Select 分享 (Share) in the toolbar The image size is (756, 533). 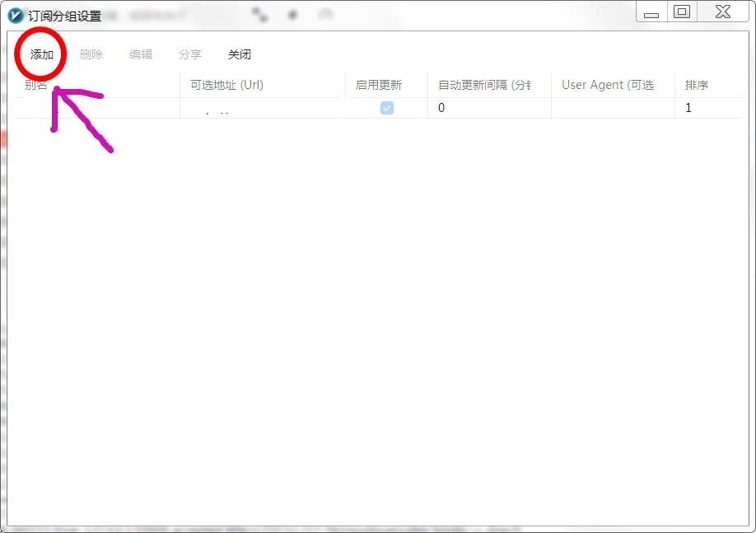(x=190, y=54)
